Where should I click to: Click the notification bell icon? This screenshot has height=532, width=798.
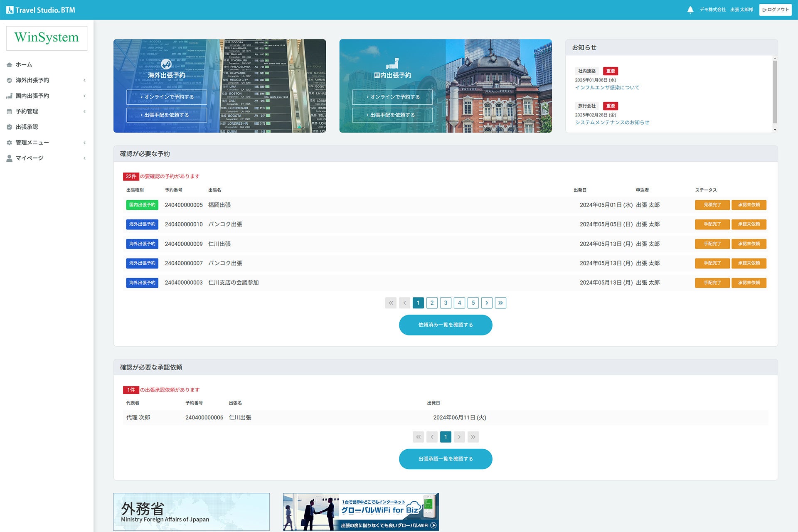690,10
